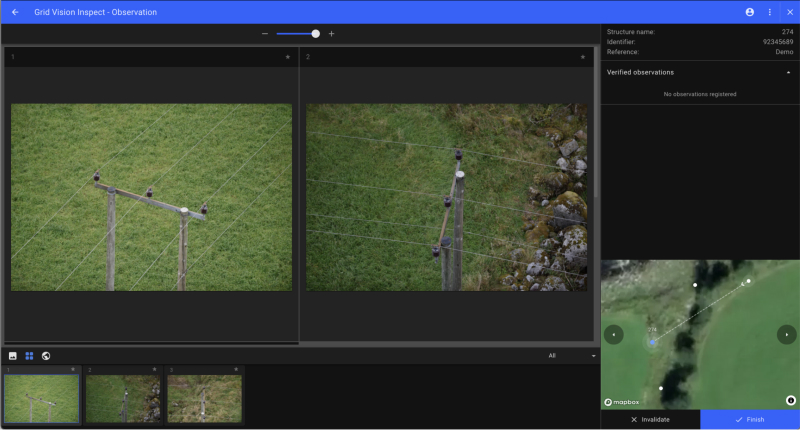Open the three-dot more options menu
Image resolution: width=800 pixels, height=430 pixels.
(769, 12)
